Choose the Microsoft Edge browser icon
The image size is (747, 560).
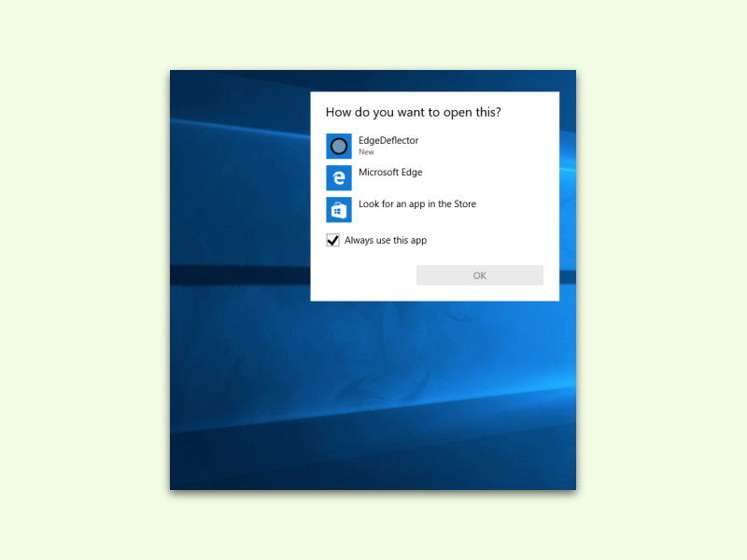tap(339, 177)
